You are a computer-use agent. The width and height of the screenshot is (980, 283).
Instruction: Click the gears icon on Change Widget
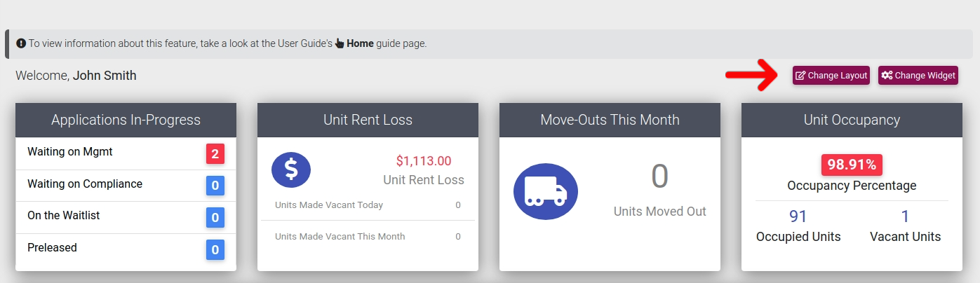click(887, 76)
